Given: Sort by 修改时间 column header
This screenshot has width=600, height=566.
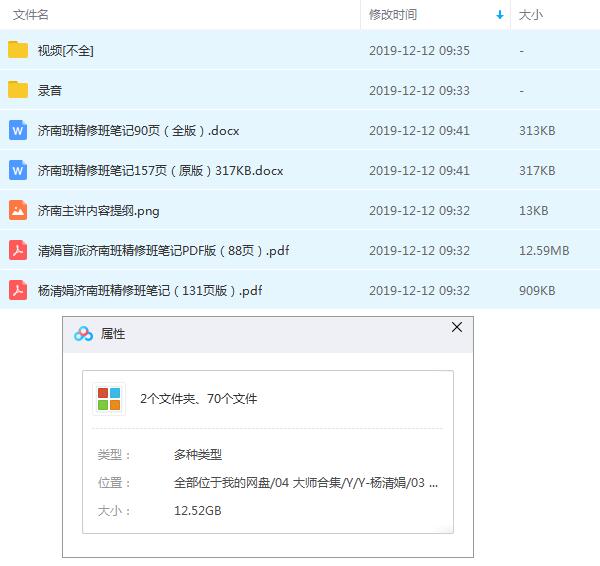Looking at the screenshot, I should pos(393,15).
